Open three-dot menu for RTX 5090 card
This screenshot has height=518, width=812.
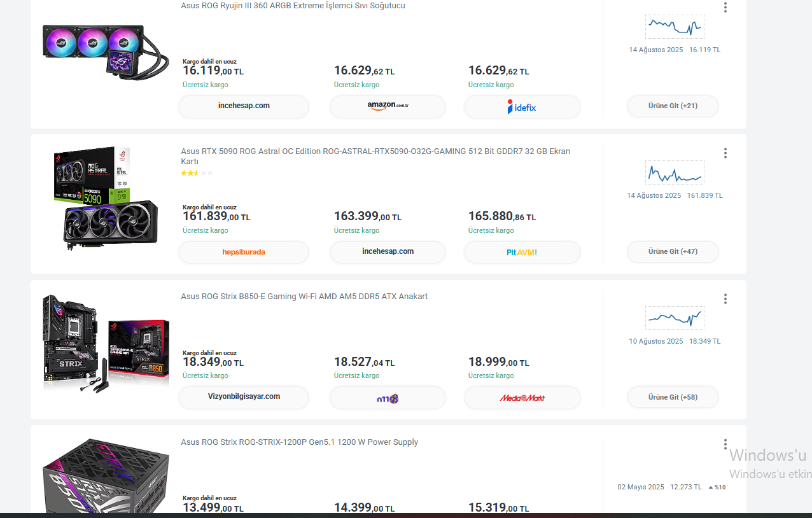tap(725, 153)
